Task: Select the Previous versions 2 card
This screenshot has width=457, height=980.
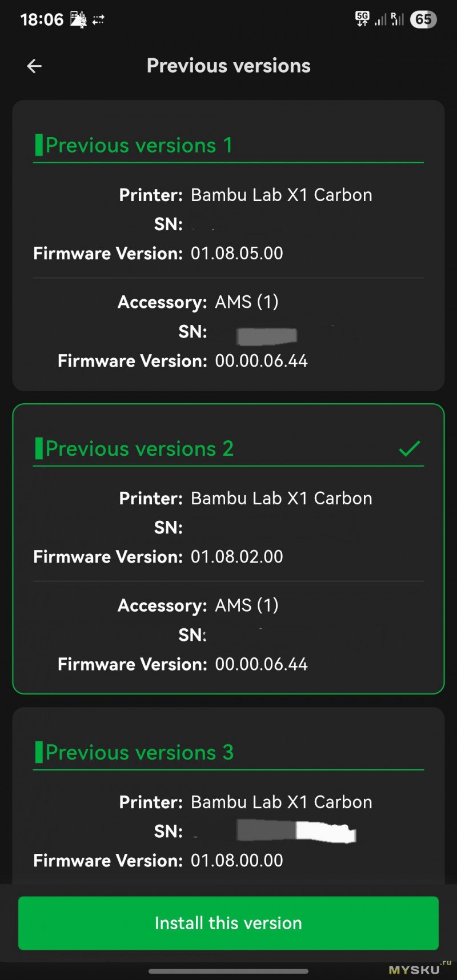Action: point(228,549)
